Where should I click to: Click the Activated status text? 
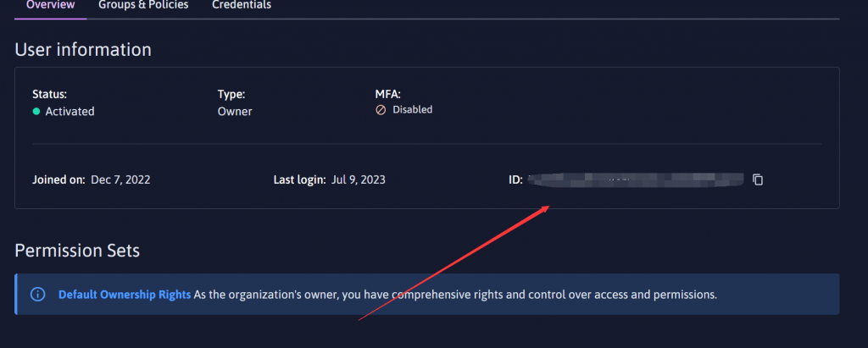pyautogui.click(x=70, y=111)
